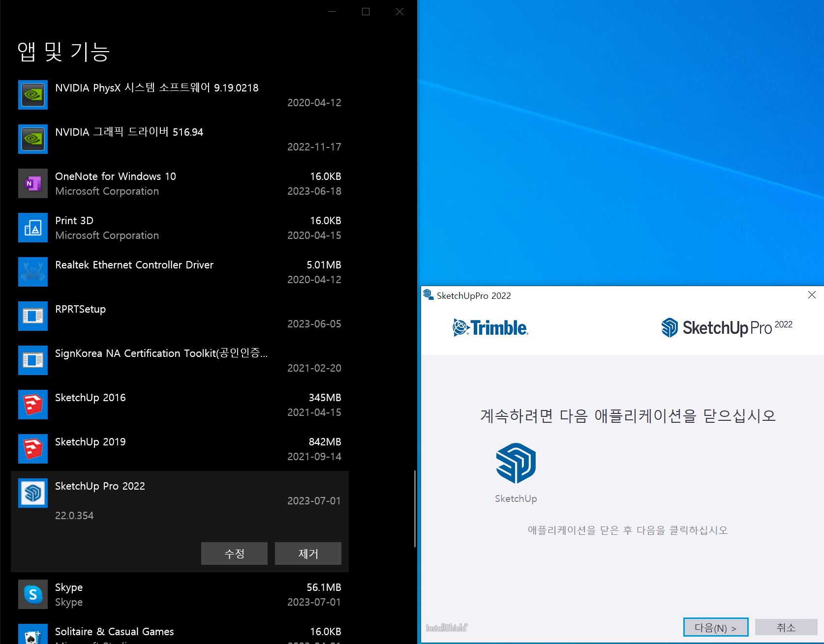The width and height of the screenshot is (824, 644).
Task: Click 다음(N) > button in installer
Action: coord(716,627)
